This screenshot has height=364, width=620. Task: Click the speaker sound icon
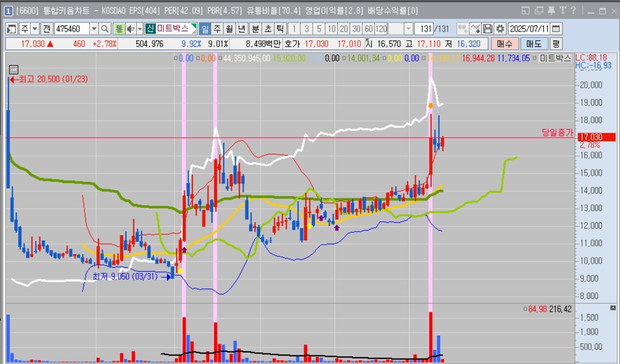point(130,29)
